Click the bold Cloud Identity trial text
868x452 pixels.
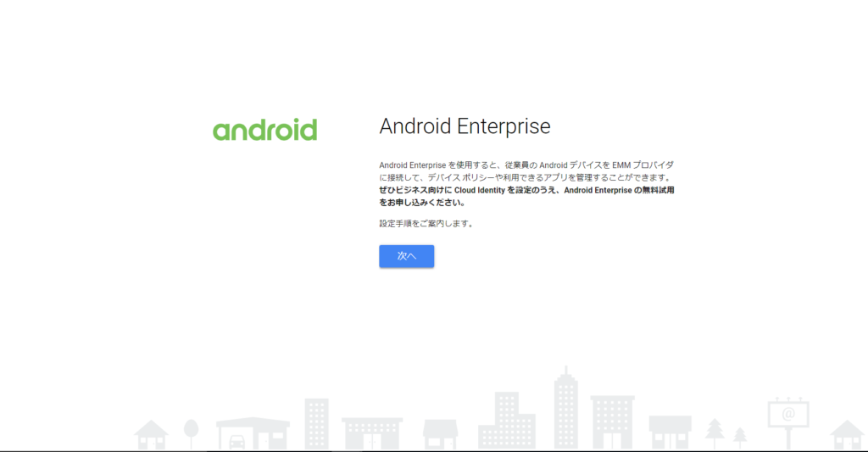pos(526,196)
